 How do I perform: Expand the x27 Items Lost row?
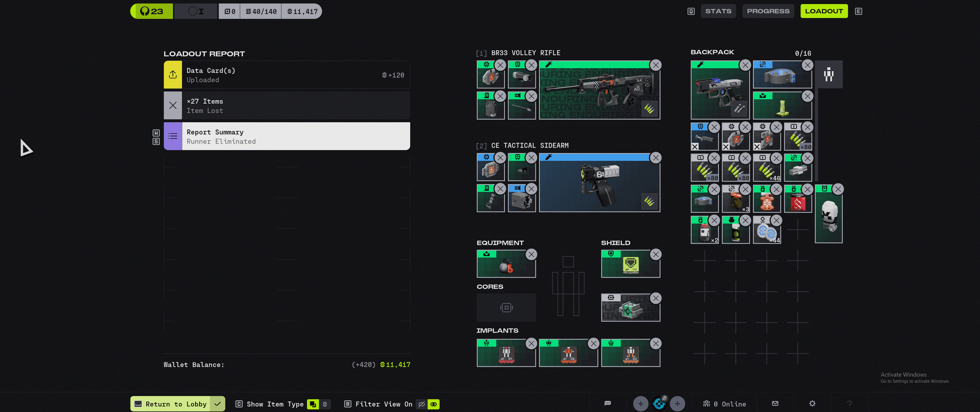click(x=287, y=106)
